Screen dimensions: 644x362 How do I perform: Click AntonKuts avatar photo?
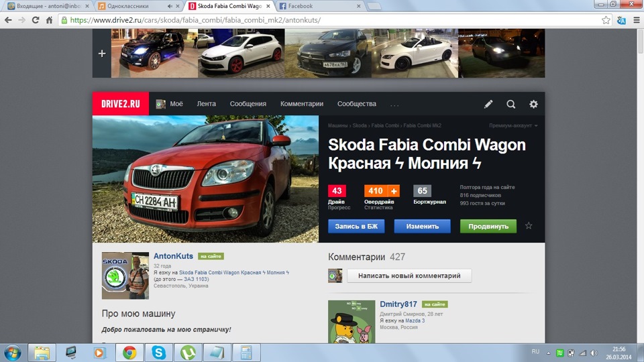(x=125, y=276)
